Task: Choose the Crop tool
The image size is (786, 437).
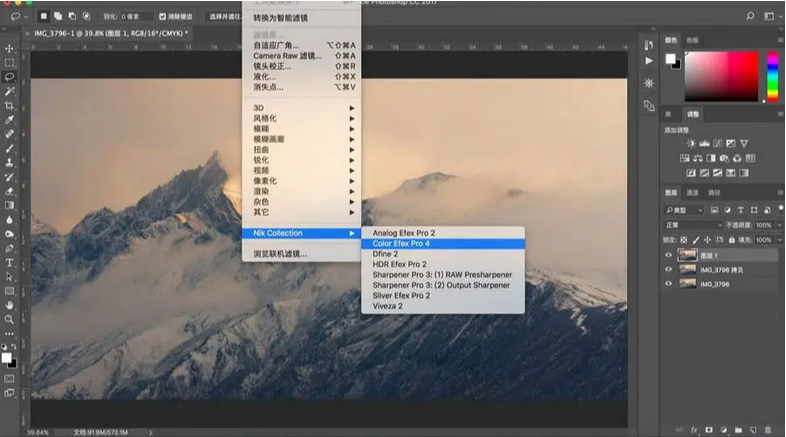Action: coord(9,105)
